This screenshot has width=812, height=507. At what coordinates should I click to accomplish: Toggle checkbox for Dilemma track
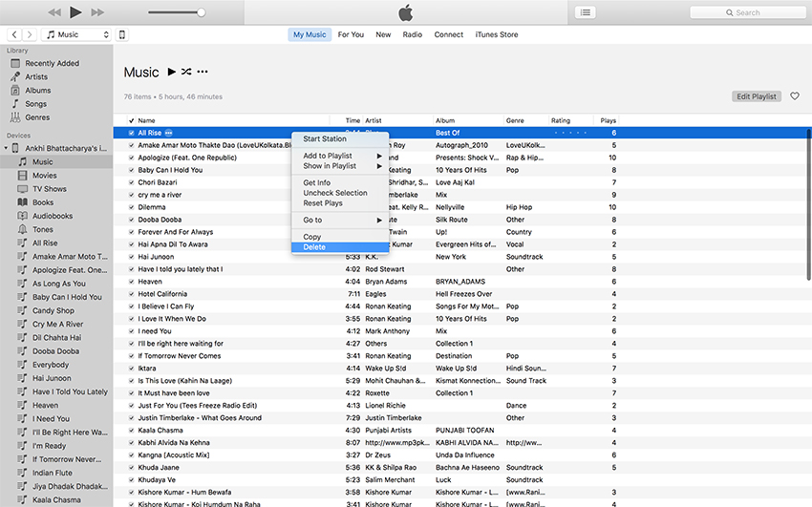pos(132,207)
